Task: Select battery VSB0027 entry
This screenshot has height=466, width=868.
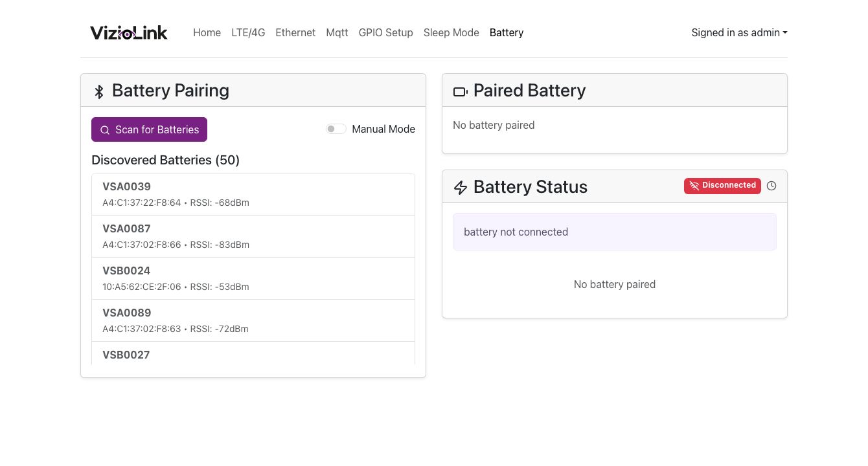Action: (253, 353)
